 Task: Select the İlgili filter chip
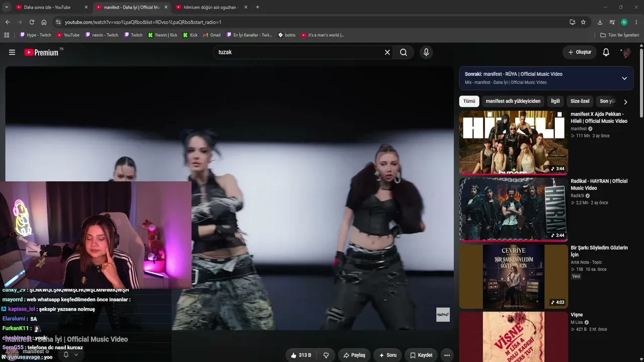pos(555,101)
